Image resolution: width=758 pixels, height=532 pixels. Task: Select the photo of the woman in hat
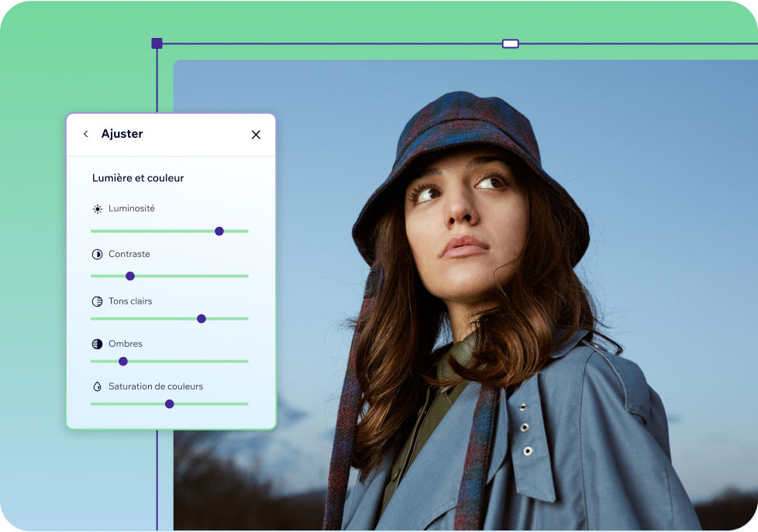[x=466, y=295]
